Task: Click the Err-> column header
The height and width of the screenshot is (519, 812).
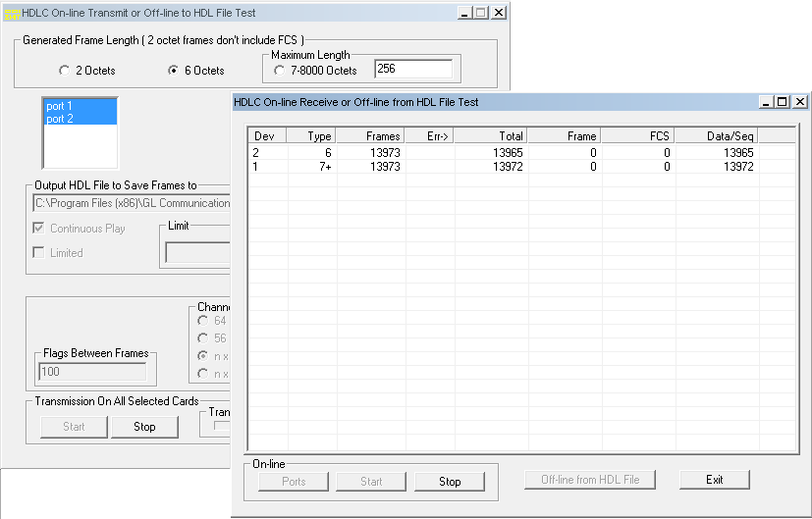Action: point(429,136)
